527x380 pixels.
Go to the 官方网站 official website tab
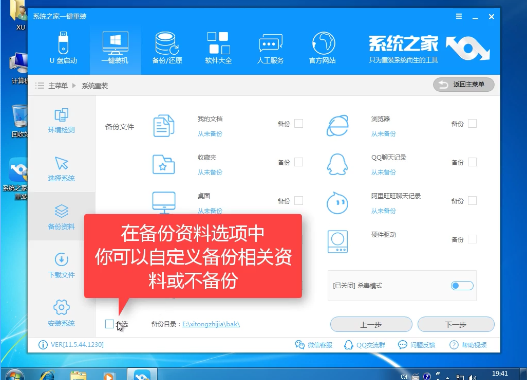pyautogui.click(x=322, y=48)
